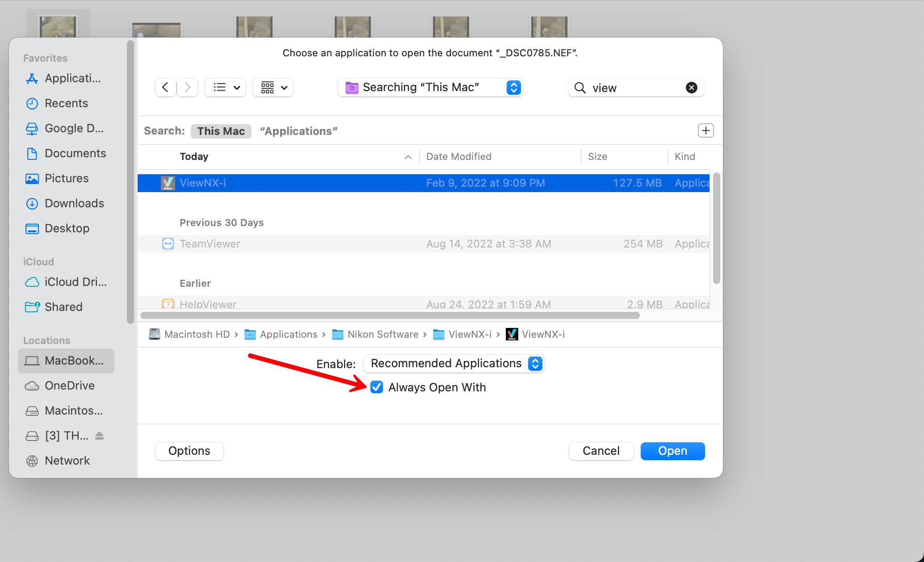
Task: Click the Open button
Action: click(x=672, y=451)
